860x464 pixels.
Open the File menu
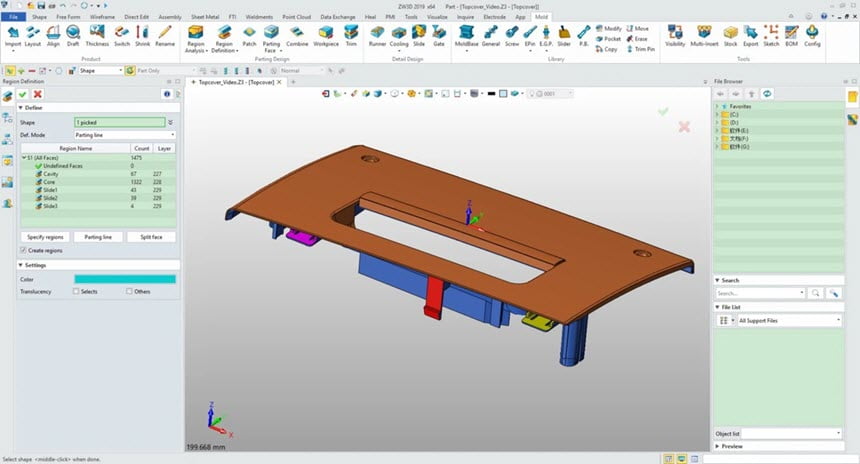click(x=13, y=17)
